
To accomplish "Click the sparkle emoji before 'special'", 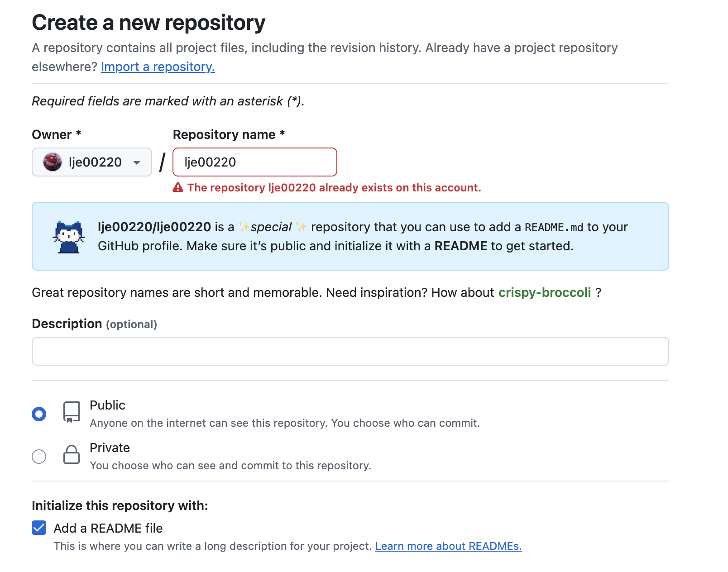I will tap(244, 227).
